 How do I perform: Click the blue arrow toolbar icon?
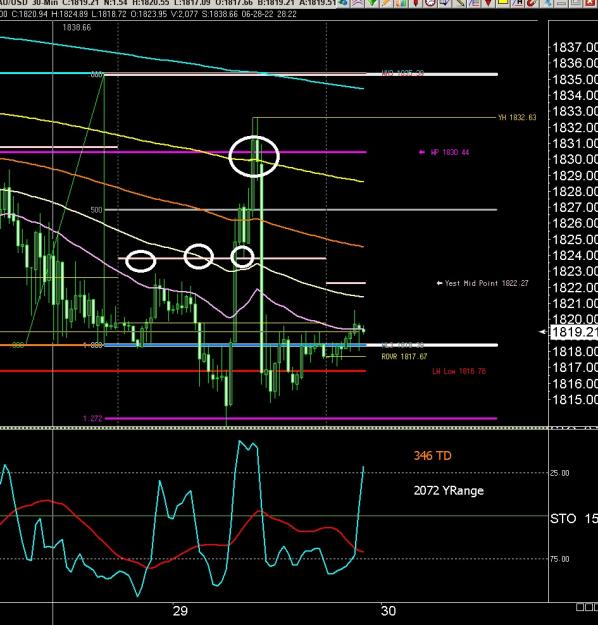pyautogui.click(x=445, y=3)
